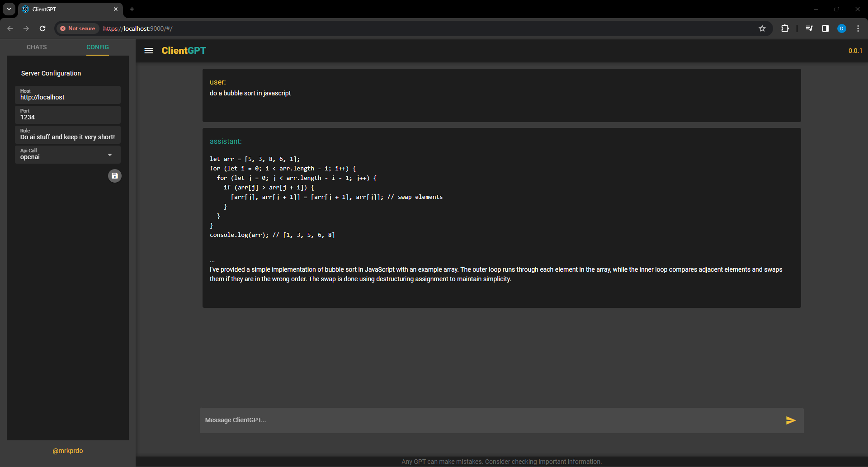Go forward to the next page
Screen dimensions: 868x467
click(x=26, y=28)
